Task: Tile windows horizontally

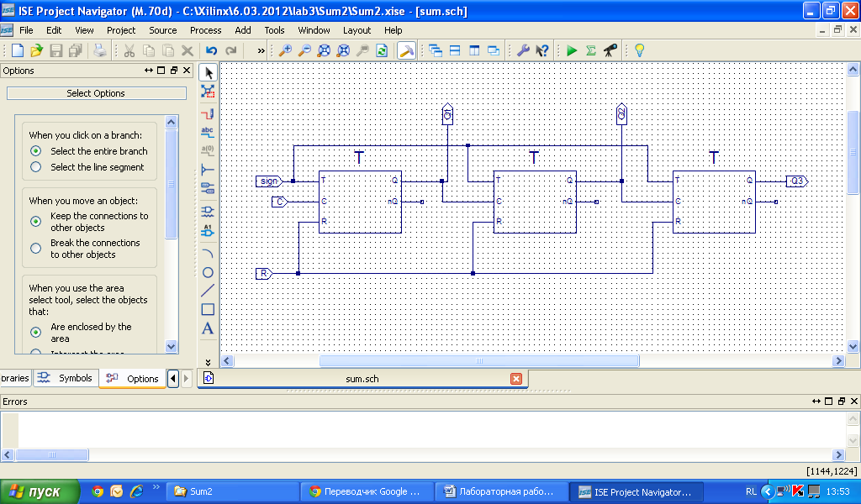Action: pyautogui.click(x=455, y=50)
